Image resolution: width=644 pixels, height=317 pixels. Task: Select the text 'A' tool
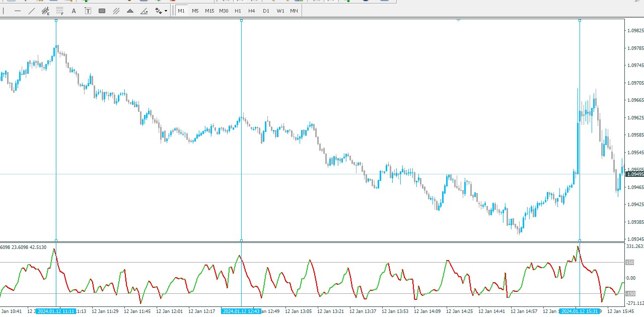click(74, 11)
